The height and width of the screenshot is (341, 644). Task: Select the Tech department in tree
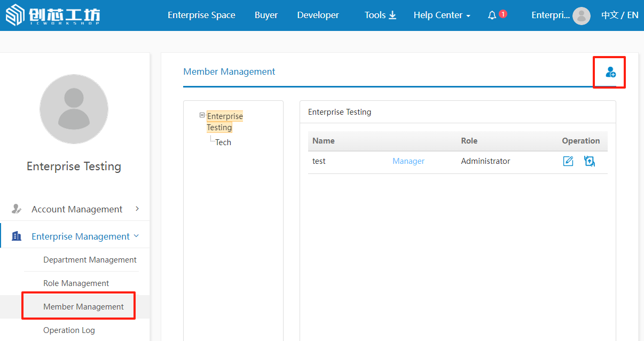tap(223, 142)
